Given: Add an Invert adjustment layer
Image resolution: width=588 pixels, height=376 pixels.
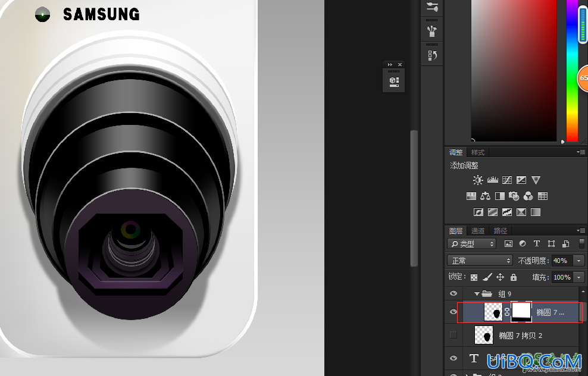Looking at the screenshot, I should [478, 212].
